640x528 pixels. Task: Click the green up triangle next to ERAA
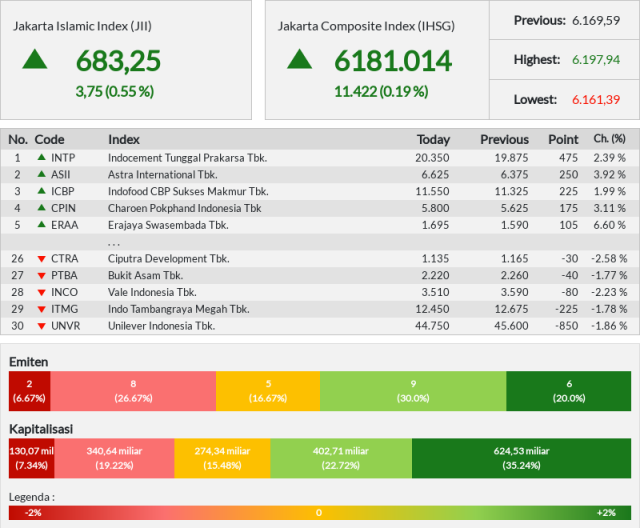point(41,224)
